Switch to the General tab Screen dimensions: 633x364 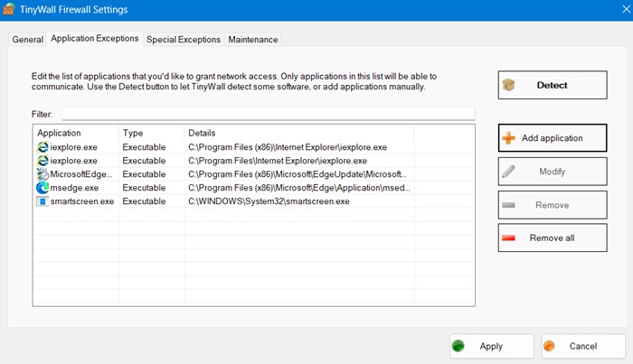(x=27, y=40)
